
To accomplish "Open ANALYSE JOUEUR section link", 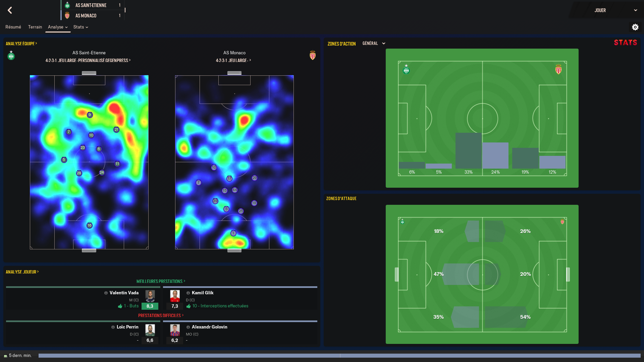I will 22,272.
